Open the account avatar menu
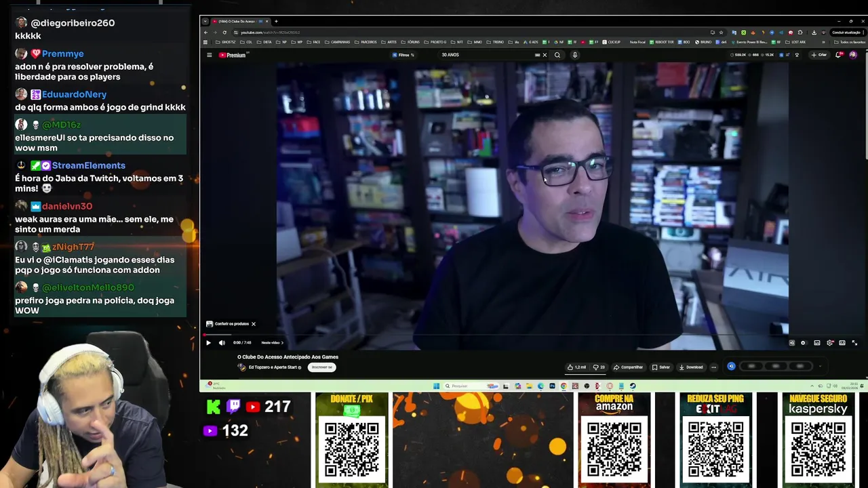 click(x=853, y=55)
